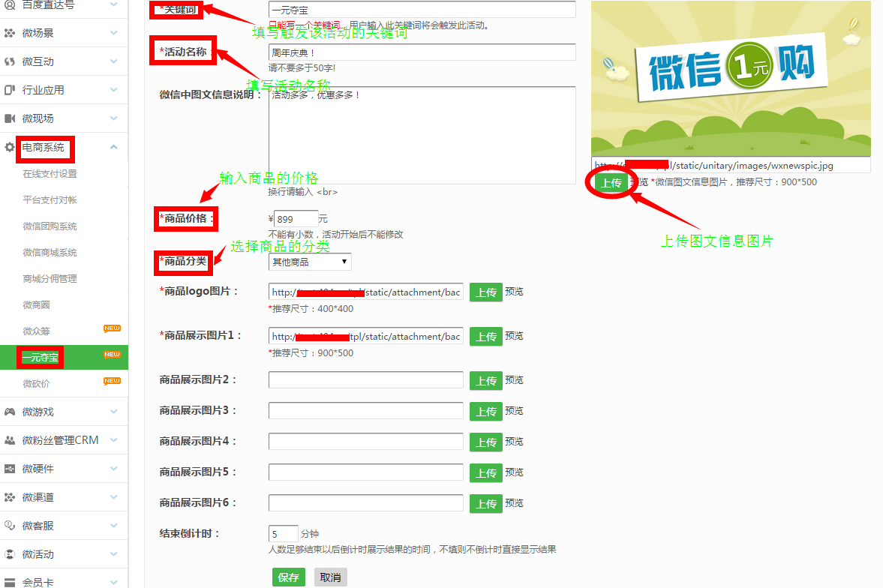Image resolution: width=883 pixels, height=588 pixels.
Task: Open 平台支付对帐 submenu item
Action: click(x=50, y=200)
